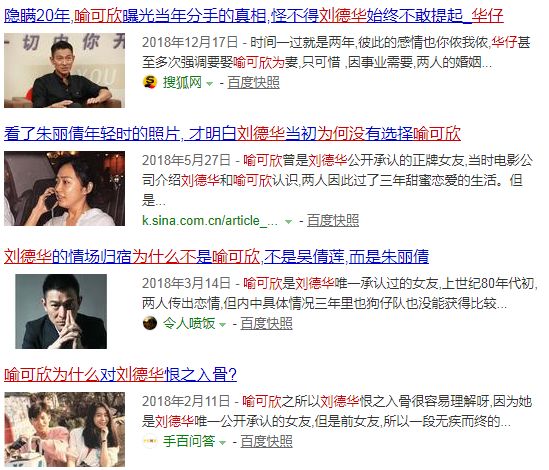Click the k.sina.com.cn/article source URL
Viewport: 549px width, 470px height.
coord(210,221)
